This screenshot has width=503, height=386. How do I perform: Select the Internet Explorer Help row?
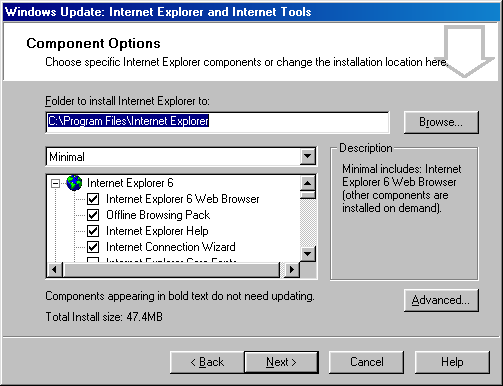pos(157,231)
